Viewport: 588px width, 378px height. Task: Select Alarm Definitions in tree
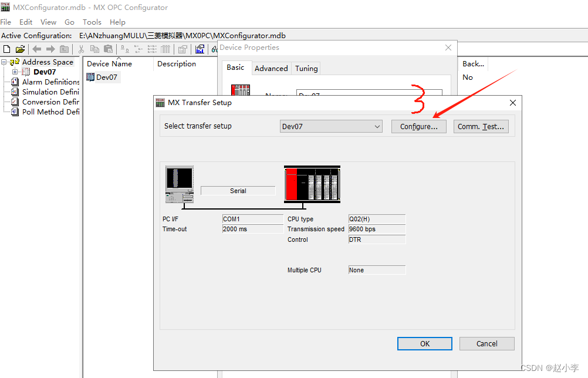[x=50, y=82]
